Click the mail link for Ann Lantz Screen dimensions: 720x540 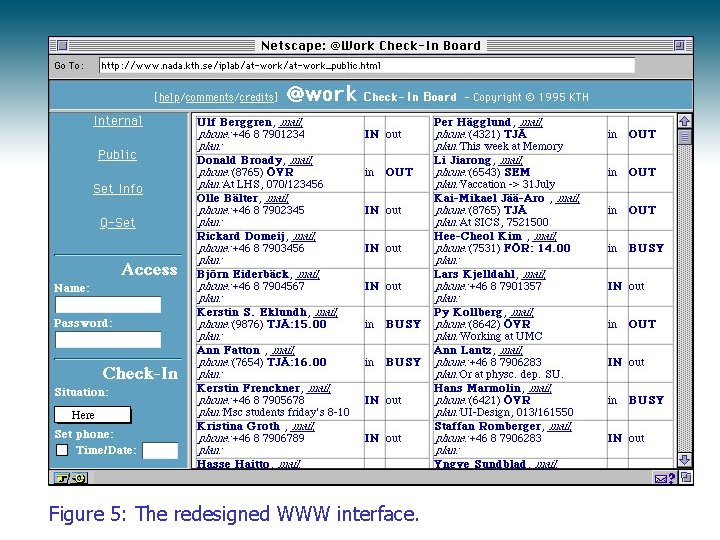tap(511, 350)
